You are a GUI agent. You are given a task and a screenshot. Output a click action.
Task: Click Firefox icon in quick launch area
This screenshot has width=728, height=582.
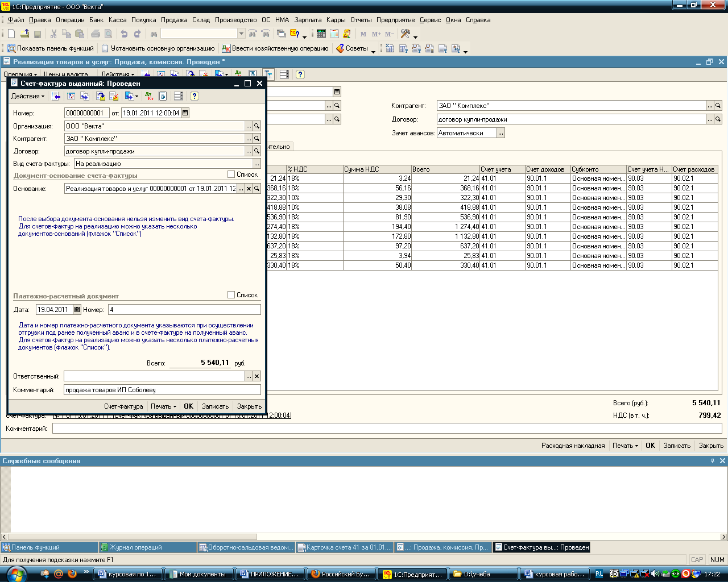(72, 574)
